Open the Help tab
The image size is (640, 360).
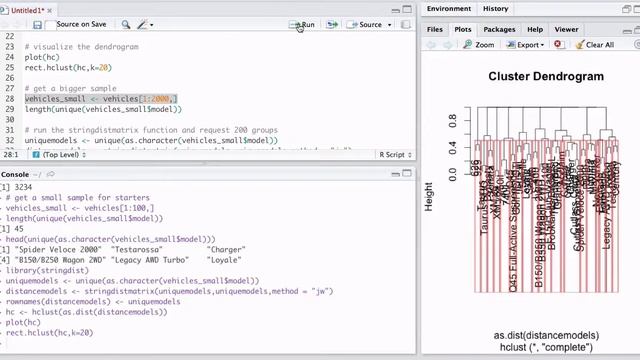[x=535, y=29]
